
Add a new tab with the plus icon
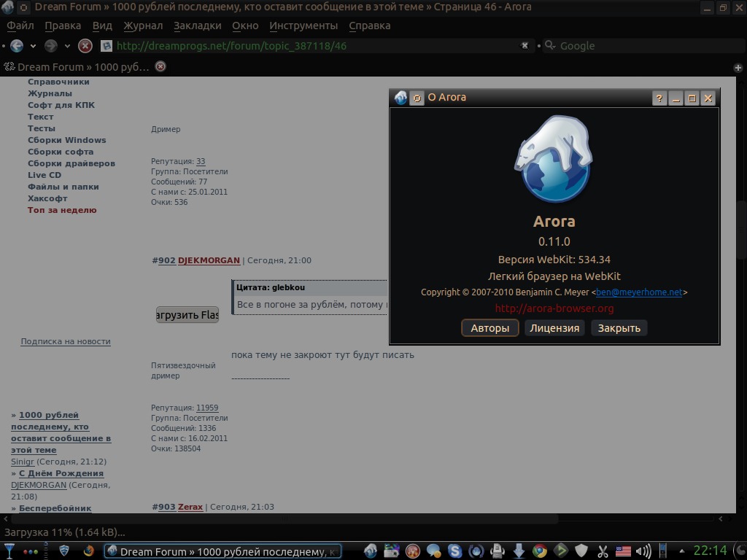[738, 68]
